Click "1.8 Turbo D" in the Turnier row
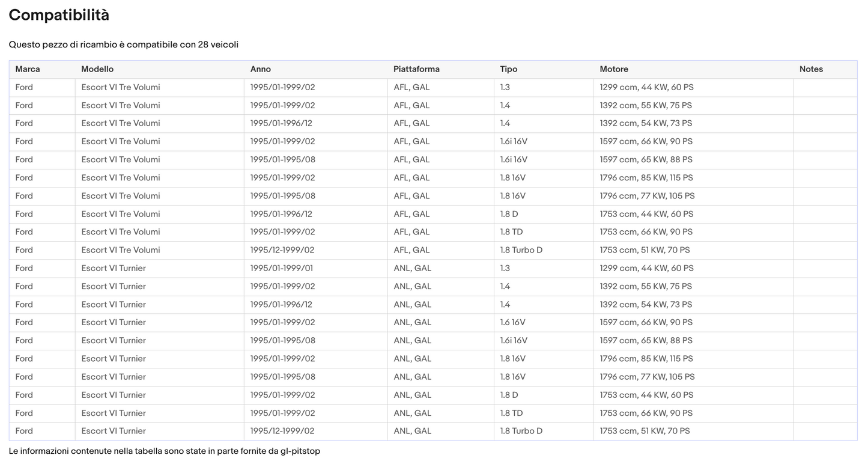This screenshot has width=868, height=467. pyautogui.click(x=521, y=431)
